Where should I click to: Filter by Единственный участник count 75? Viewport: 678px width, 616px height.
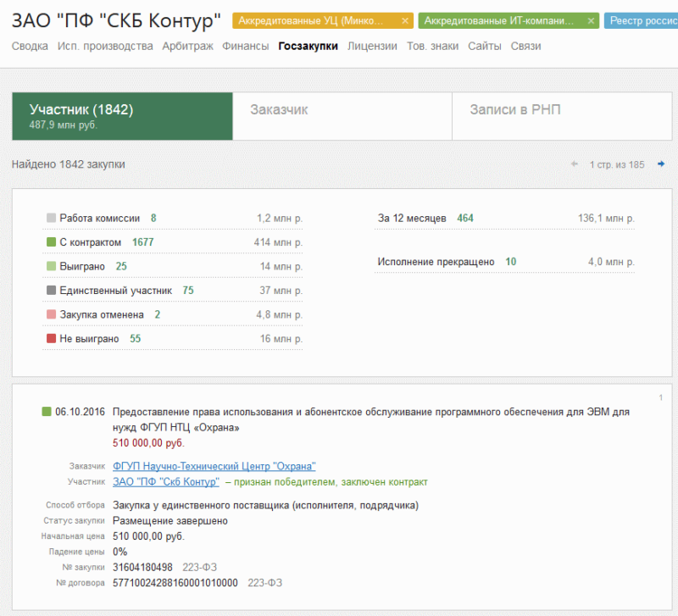coord(188,290)
